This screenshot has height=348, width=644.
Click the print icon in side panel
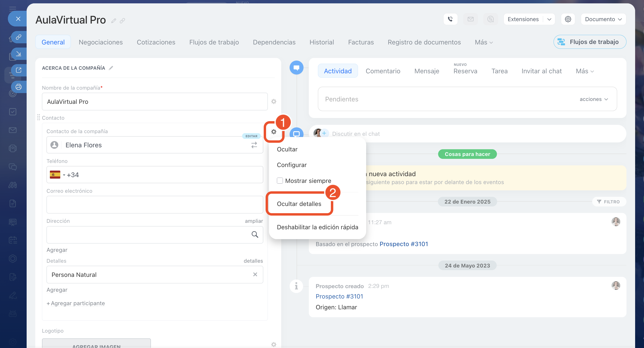click(x=18, y=87)
